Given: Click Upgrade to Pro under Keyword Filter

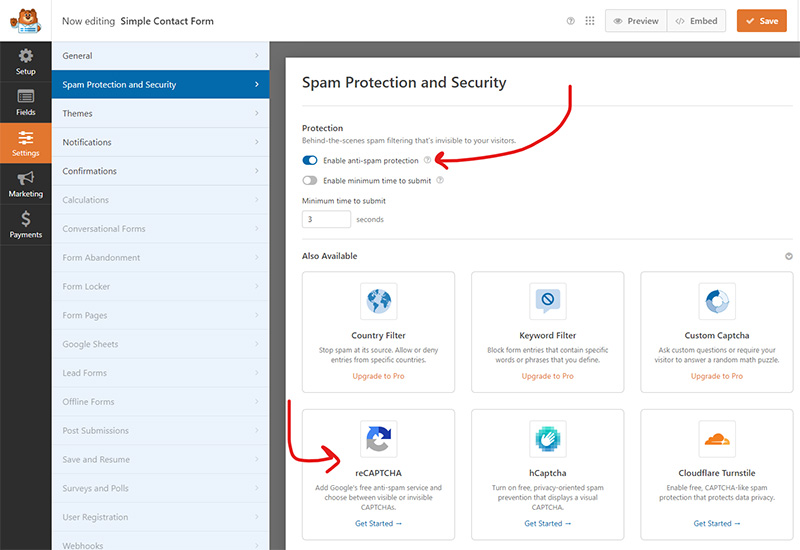Looking at the screenshot, I should (x=547, y=376).
